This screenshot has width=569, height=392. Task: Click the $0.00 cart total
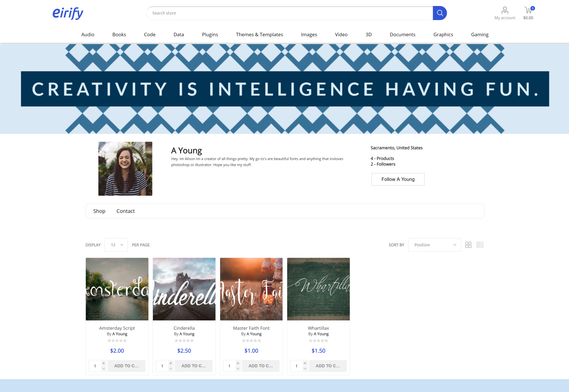(528, 18)
